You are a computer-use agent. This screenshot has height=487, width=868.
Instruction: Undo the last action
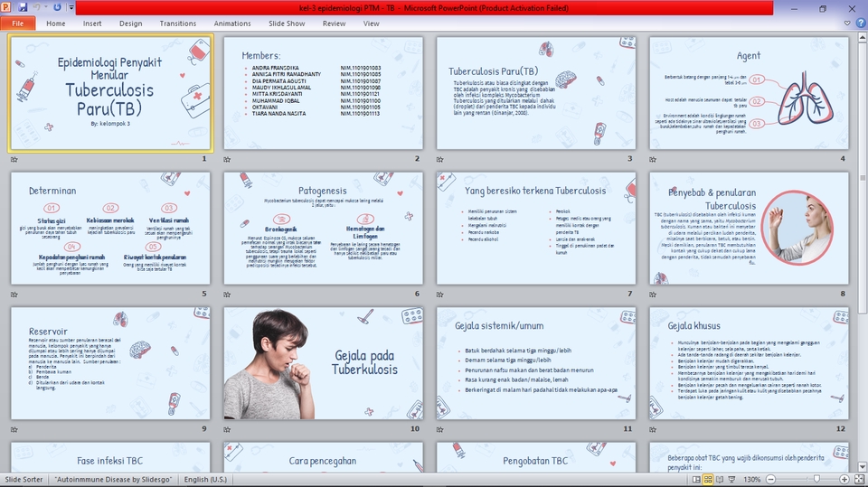click(x=36, y=8)
